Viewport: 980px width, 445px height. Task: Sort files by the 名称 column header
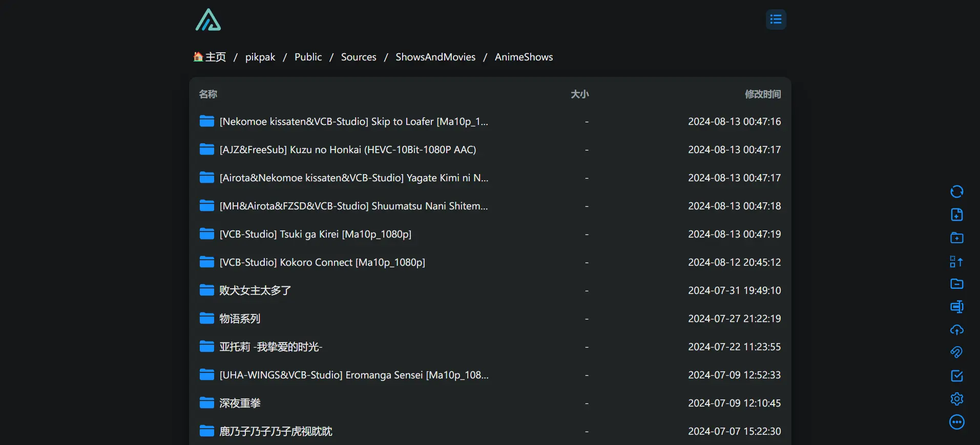(208, 94)
